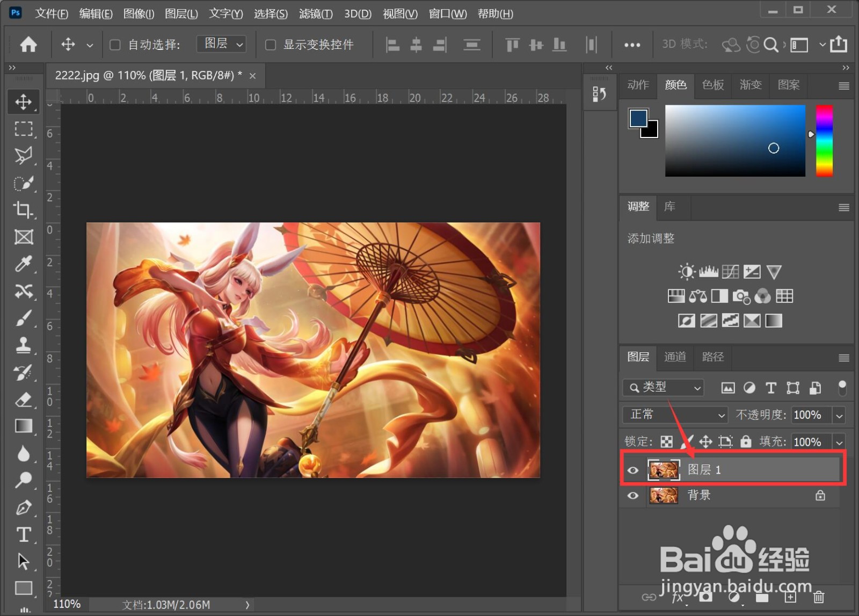
Task: Hide the 背景 layer visibility
Action: [x=632, y=495]
